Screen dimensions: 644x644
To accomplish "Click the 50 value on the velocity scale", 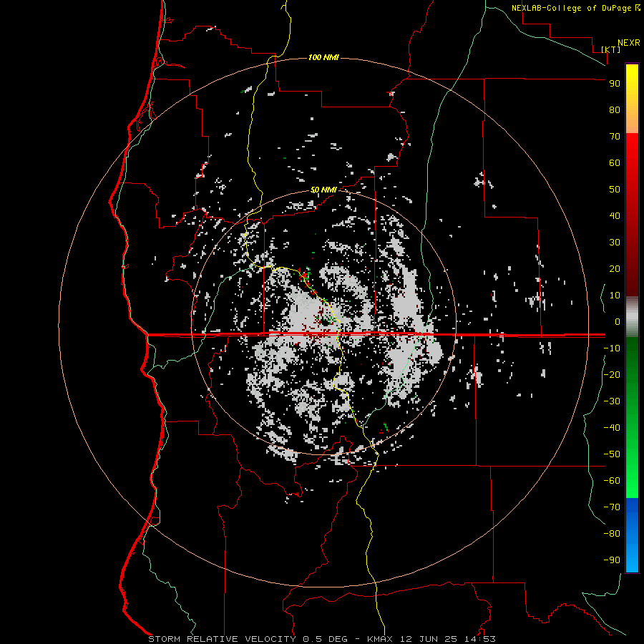I will click(x=615, y=190).
